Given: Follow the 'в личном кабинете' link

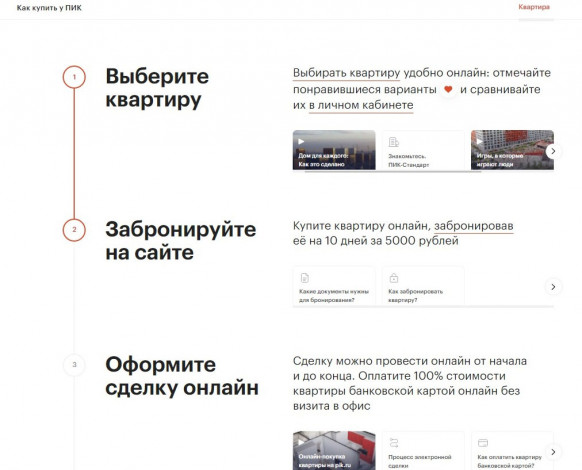Looking at the screenshot, I should tap(361, 105).
